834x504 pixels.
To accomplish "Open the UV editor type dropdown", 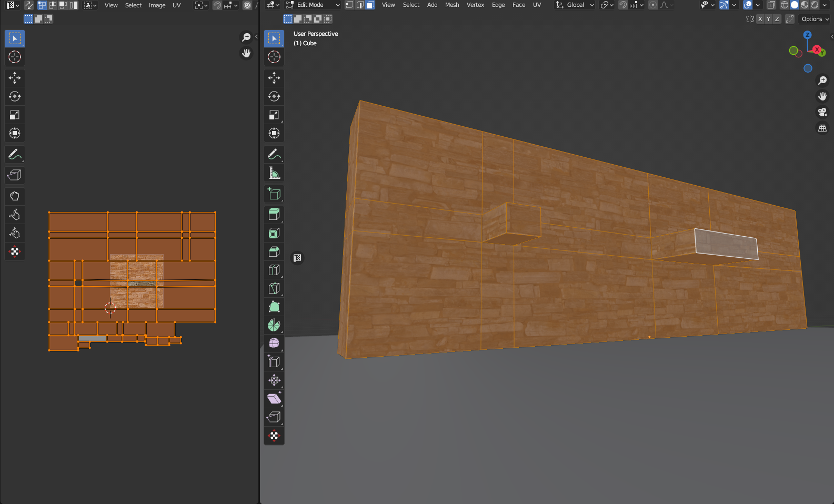I will 13,5.
